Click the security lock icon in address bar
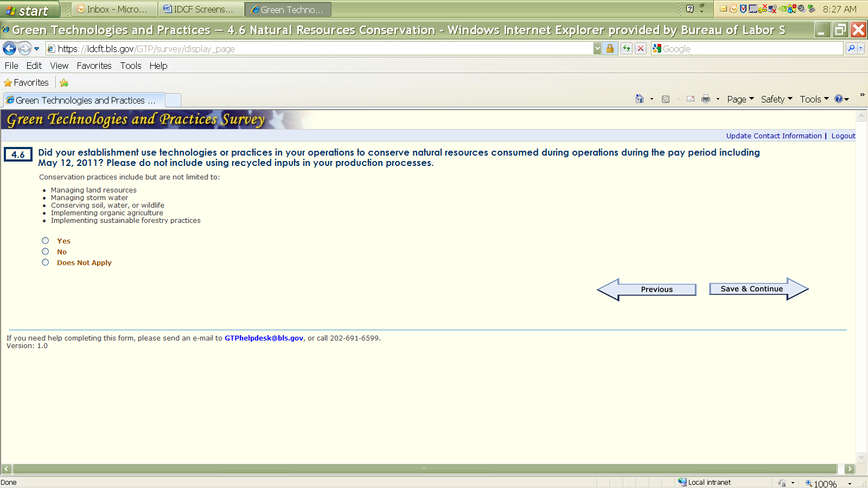The width and height of the screenshot is (868, 488). (610, 49)
